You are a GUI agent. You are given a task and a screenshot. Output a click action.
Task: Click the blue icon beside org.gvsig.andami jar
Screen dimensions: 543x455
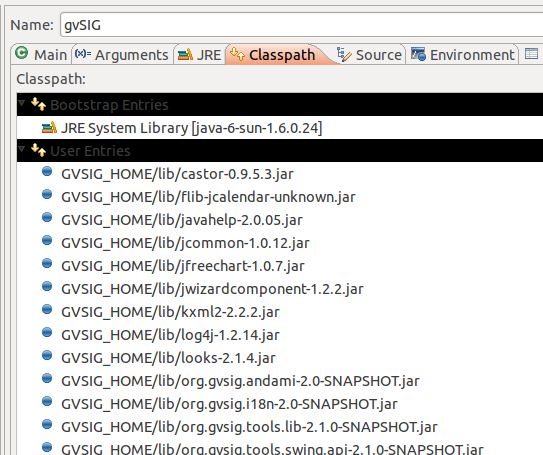coord(47,378)
